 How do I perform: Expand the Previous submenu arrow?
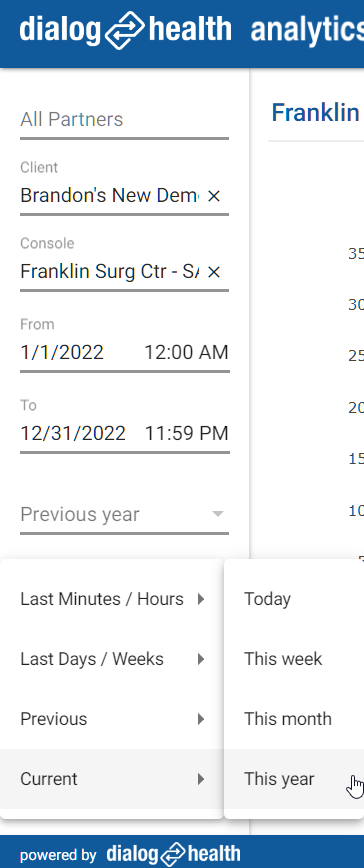click(x=201, y=719)
